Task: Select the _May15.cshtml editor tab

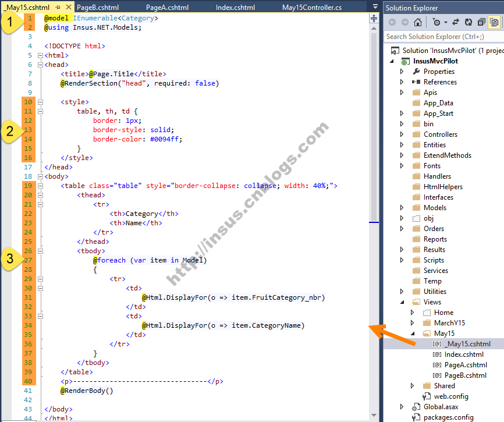Action: pyautogui.click(x=27, y=8)
